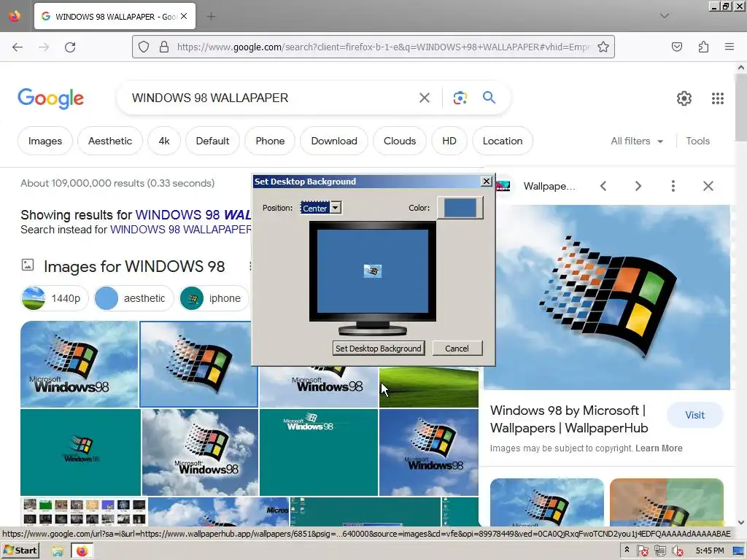This screenshot has height=560, width=747.
Task: Open the search Tools option
Action: pyautogui.click(x=697, y=141)
